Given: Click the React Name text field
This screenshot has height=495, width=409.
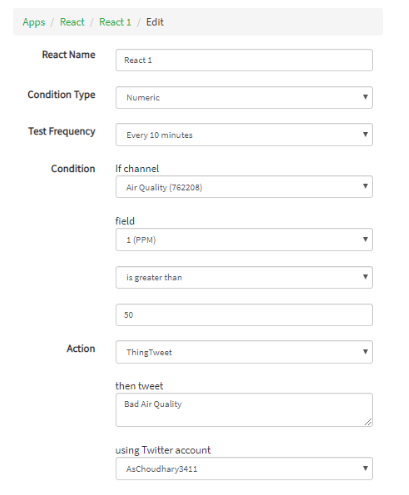Looking at the screenshot, I should [244, 60].
